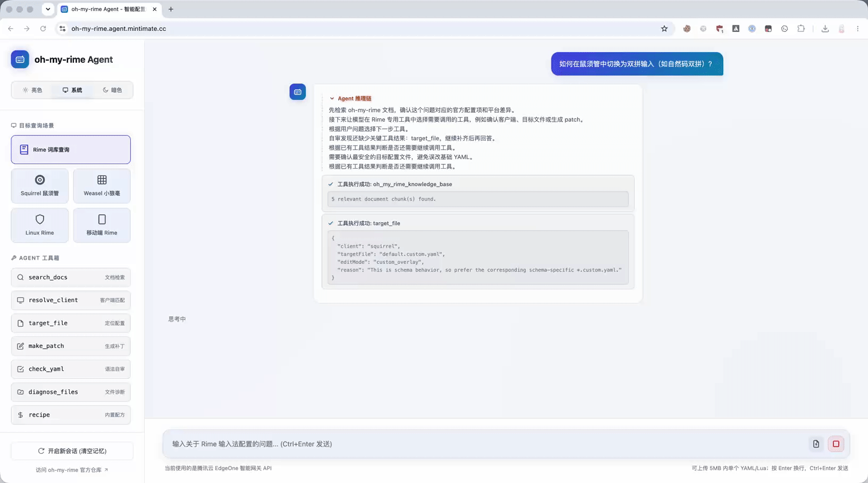Bookmark this page with the star
868x483 pixels.
coord(664,29)
